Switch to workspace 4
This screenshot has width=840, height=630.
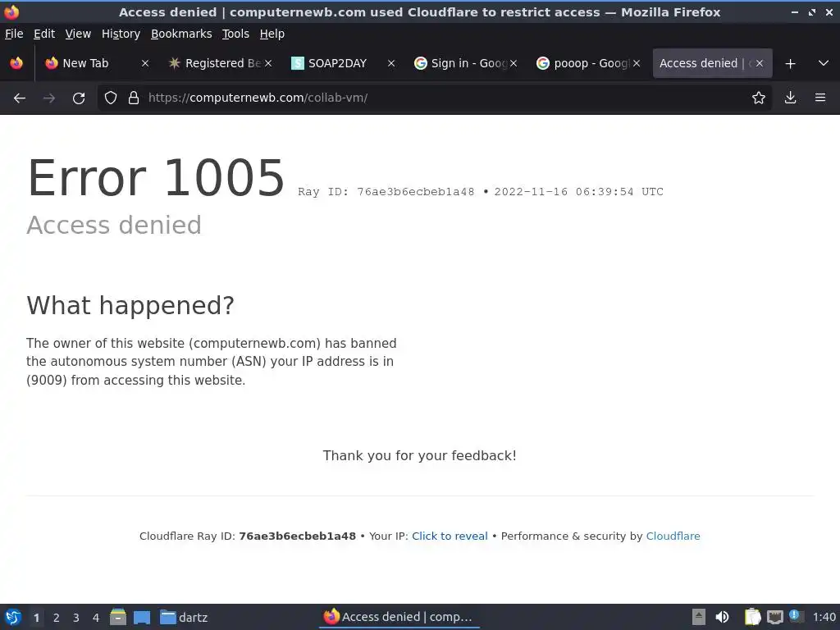point(96,618)
